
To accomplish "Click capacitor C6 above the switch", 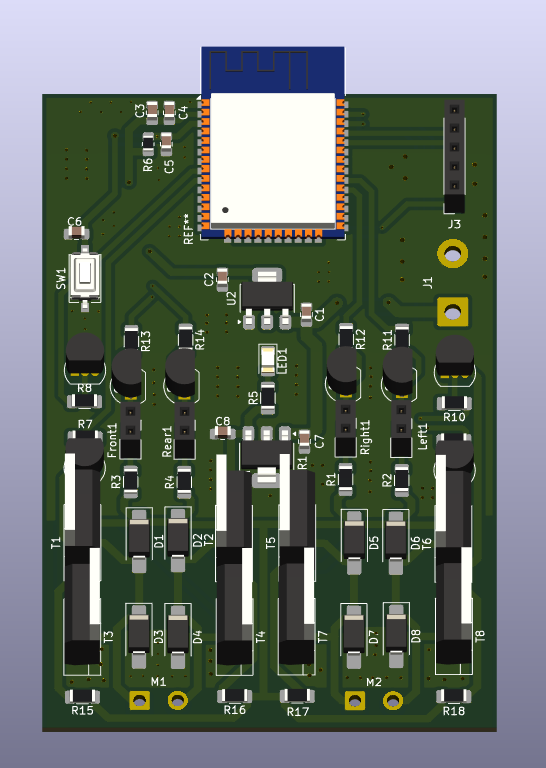I will click(76, 234).
